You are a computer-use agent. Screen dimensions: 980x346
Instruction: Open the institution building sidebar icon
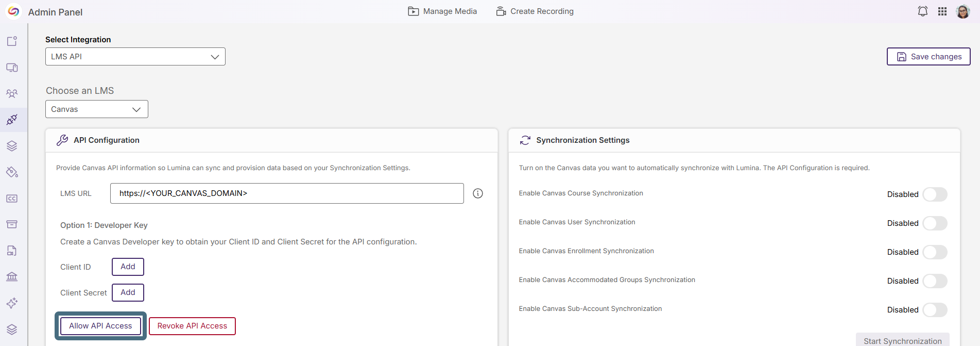click(12, 277)
